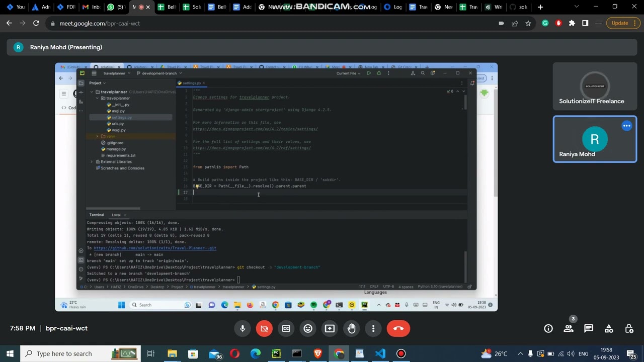Raise hand in the meeting
Screen dimensions: 644x362
tap(351, 328)
